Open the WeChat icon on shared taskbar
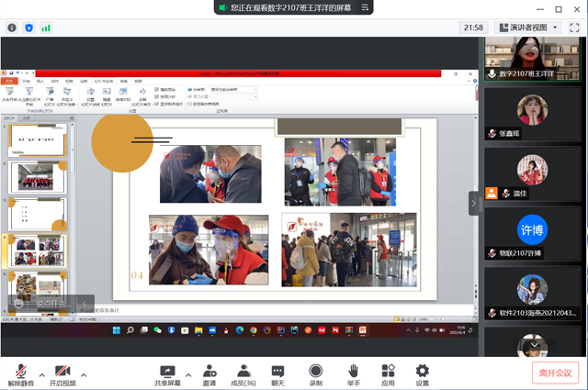Screen dimensions: 588x390 (x=157, y=330)
